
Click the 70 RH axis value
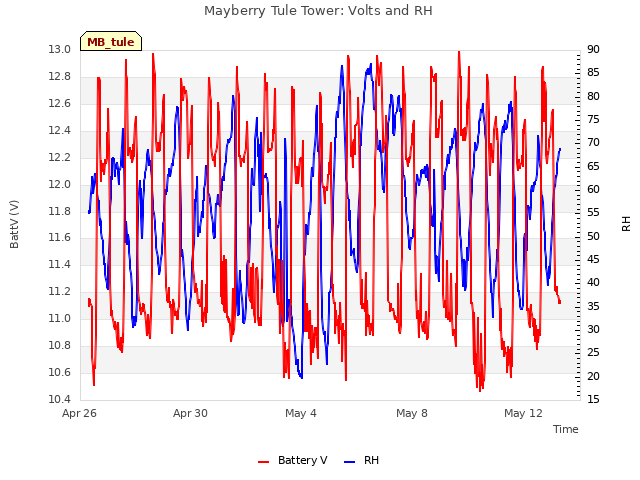[593, 142]
